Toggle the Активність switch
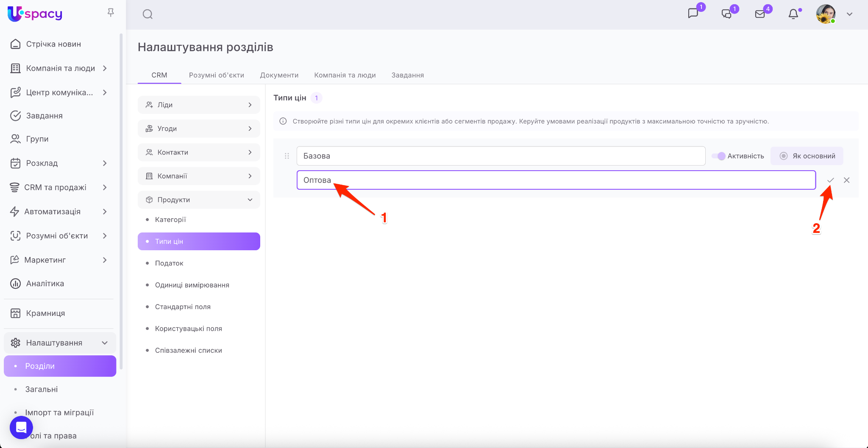 point(718,156)
